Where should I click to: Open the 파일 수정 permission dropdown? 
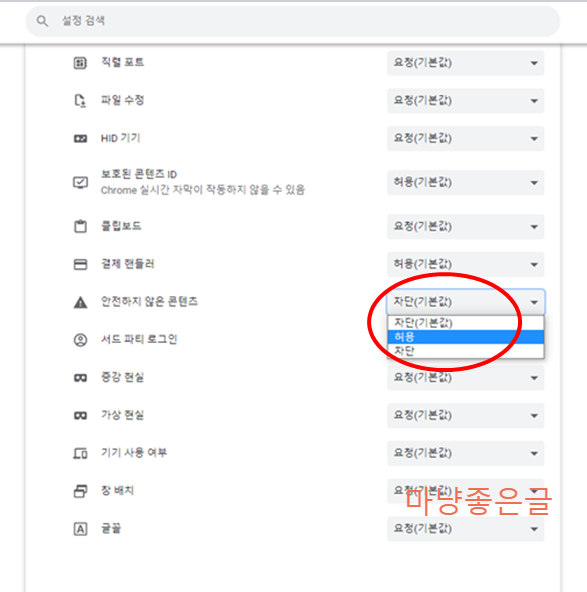pos(465,101)
